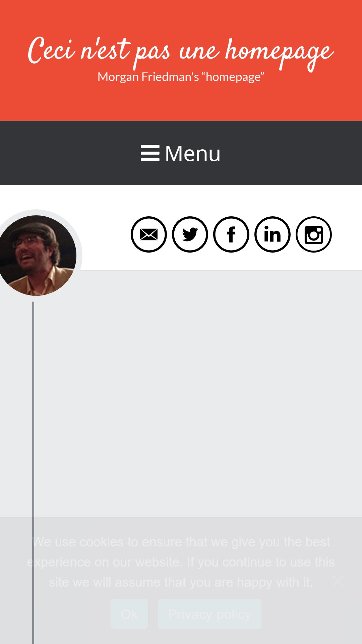Click the dark navigation bar beside Menu
Screen dimensions: 362x644
pos(285,153)
